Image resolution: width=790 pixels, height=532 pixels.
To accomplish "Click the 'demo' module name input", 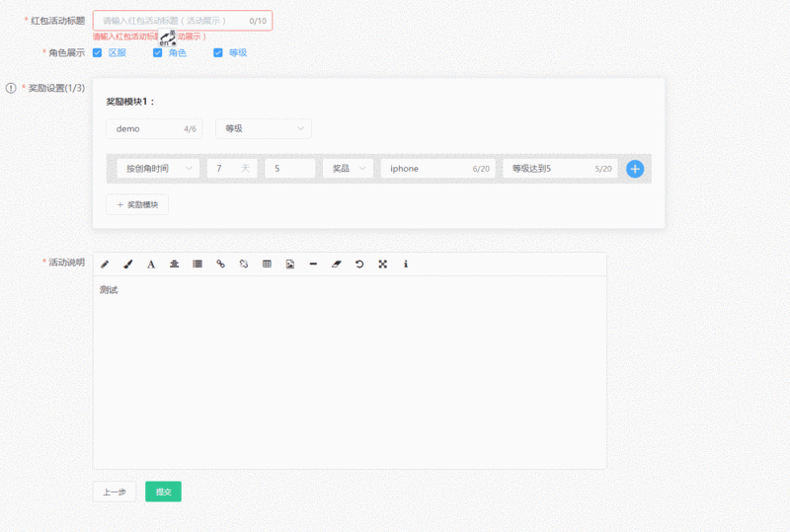I will coord(154,128).
